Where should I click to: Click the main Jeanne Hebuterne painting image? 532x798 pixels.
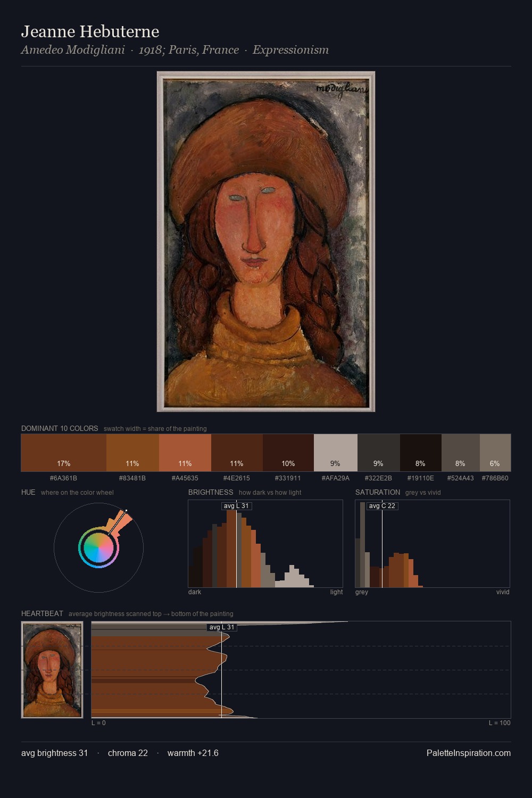tap(266, 242)
